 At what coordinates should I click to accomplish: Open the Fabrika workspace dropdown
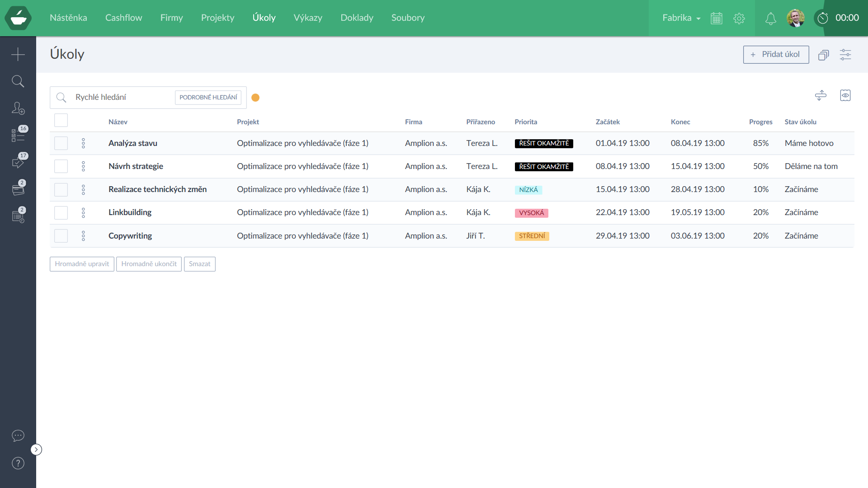(x=681, y=18)
